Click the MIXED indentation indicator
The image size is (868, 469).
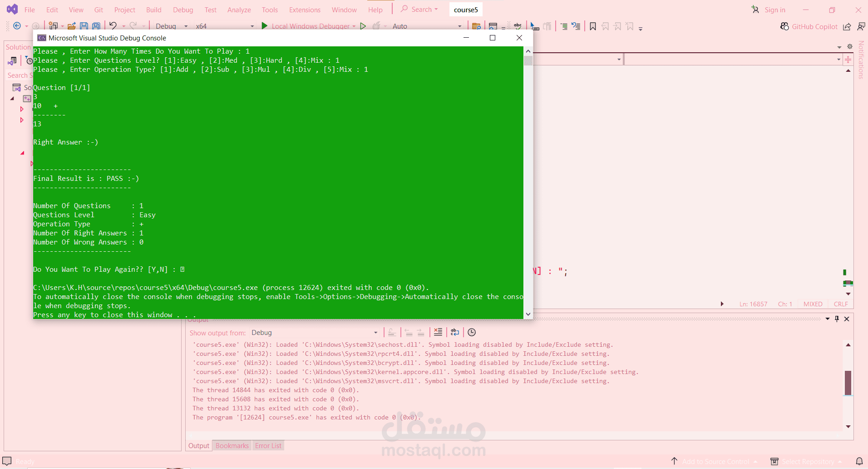pyautogui.click(x=813, y=304)
